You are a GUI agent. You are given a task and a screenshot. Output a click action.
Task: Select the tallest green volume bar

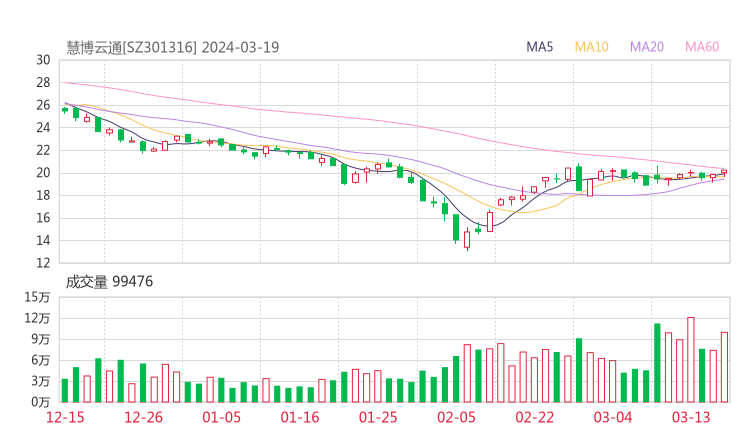pyautogui.click(x=657, y=362)
